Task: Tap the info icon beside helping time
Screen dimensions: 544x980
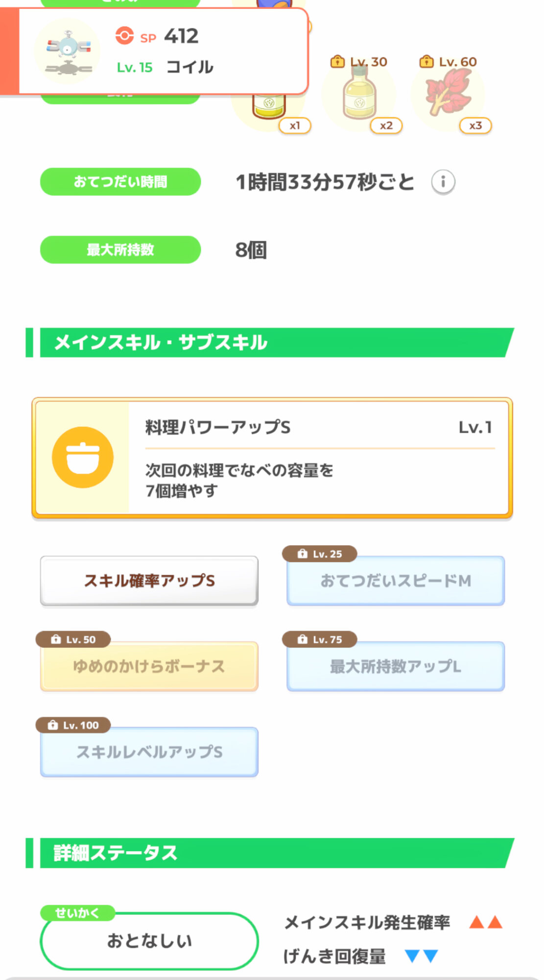Action: (x=443, y=182)
